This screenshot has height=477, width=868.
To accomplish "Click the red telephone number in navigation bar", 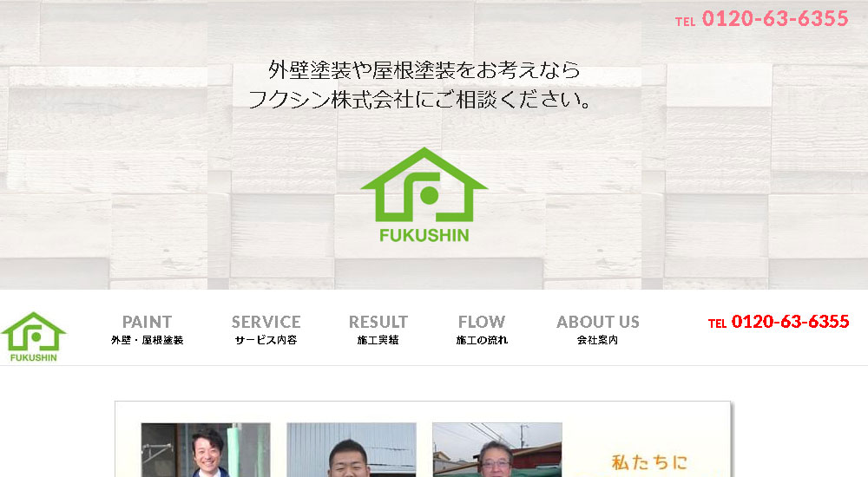I will pyautogui.click(x=790, y=322).
